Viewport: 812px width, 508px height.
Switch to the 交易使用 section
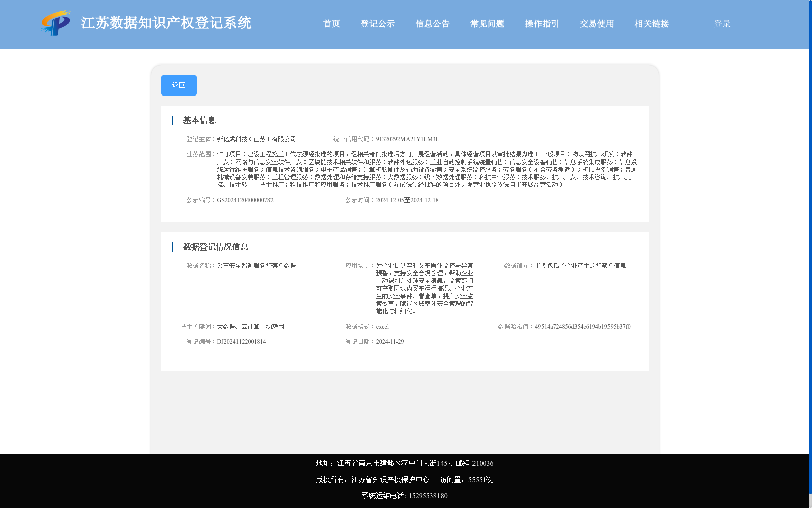tap(597, 24)
